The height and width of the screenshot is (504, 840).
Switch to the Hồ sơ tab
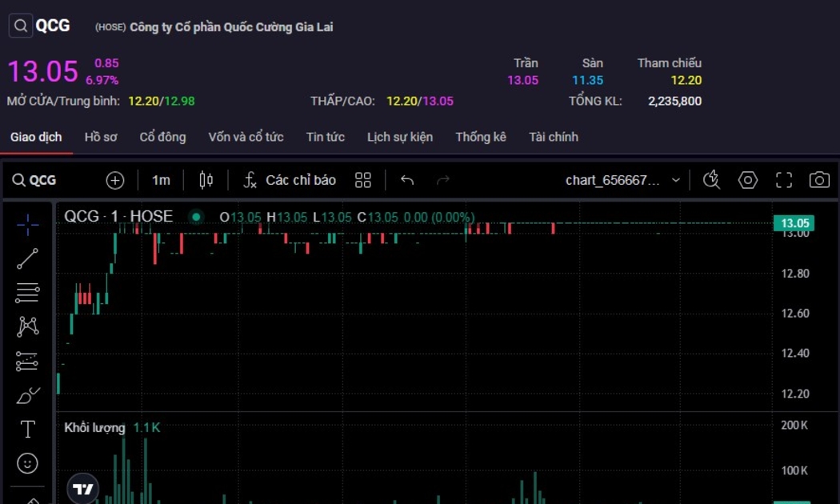click(x=101, y=137)
